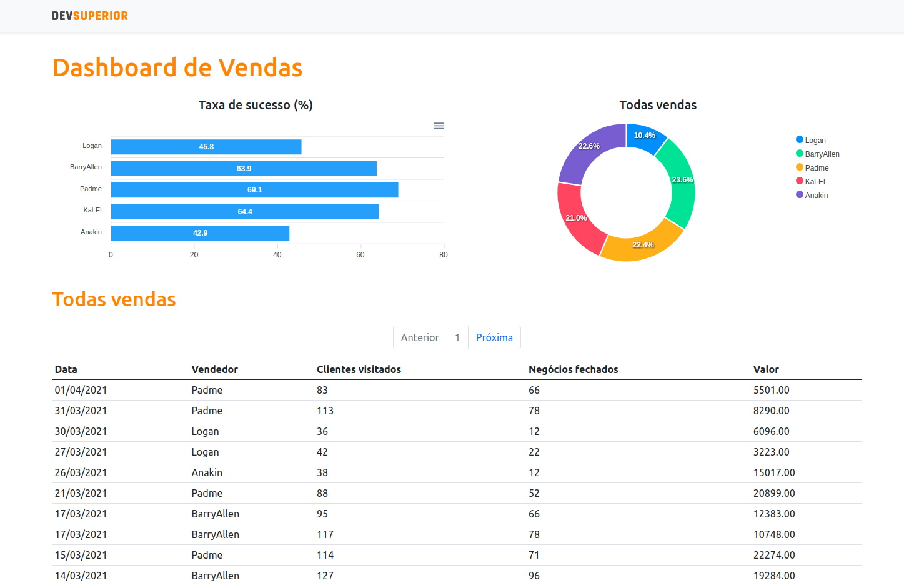Select the Padme bar labeled 69.1
904x588 pixels.
pyautogui.click(x=254, y=189)
